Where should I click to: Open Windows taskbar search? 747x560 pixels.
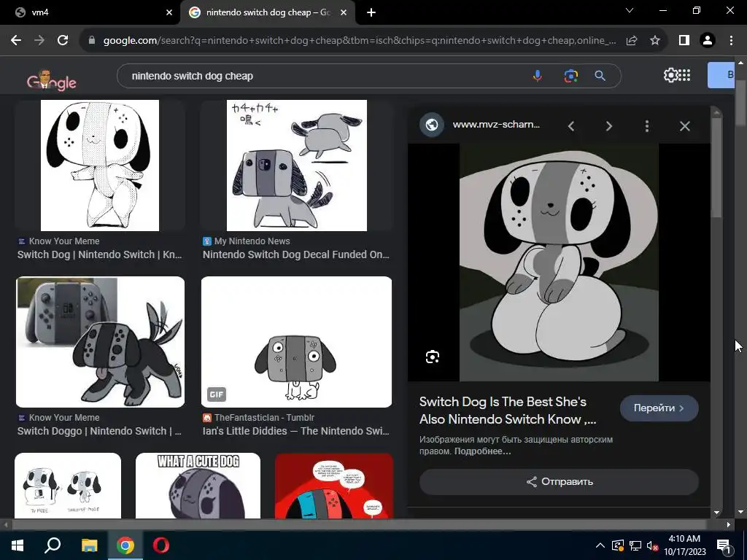click(53, 545)
